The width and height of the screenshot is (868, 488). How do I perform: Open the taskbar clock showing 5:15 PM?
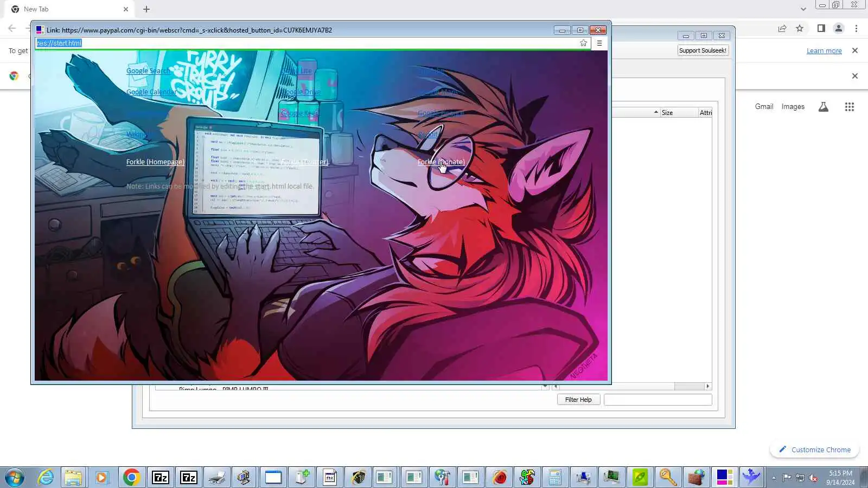click(x=840, y=478)
